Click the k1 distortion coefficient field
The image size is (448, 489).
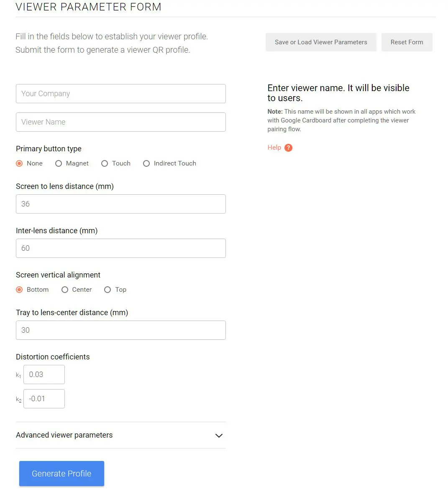(x=44, y=374)
